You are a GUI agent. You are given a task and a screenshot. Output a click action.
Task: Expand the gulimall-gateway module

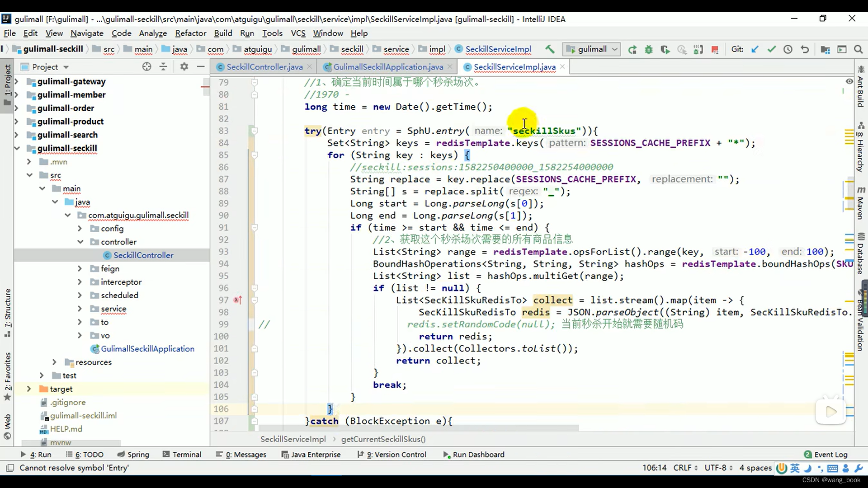click(x=17, y=82)
